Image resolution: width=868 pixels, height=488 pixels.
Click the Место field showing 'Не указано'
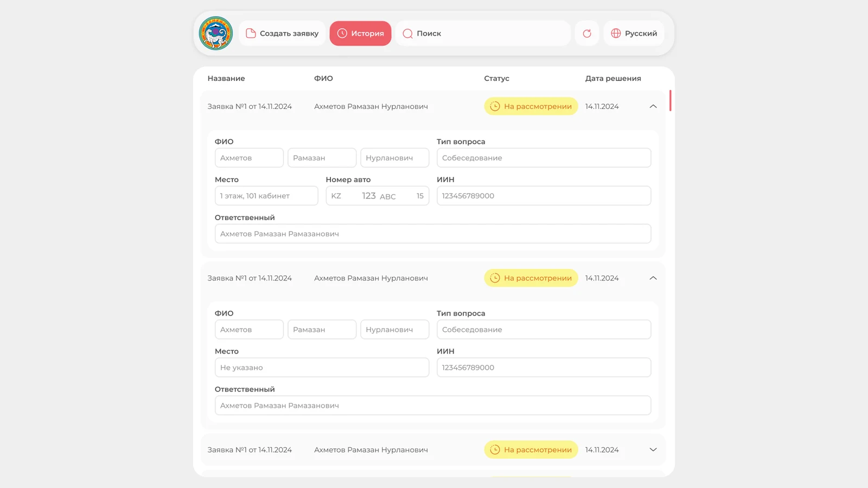point(322,368)
